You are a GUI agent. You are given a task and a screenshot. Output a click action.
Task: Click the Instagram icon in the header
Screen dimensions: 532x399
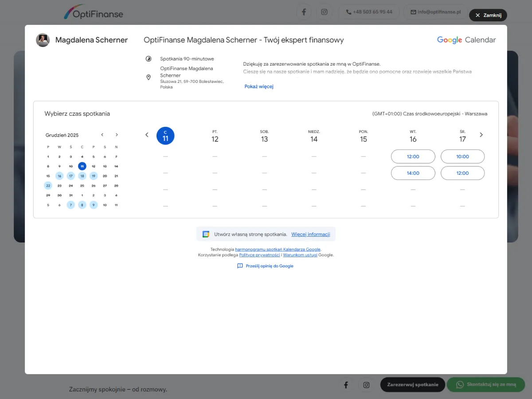324,12
